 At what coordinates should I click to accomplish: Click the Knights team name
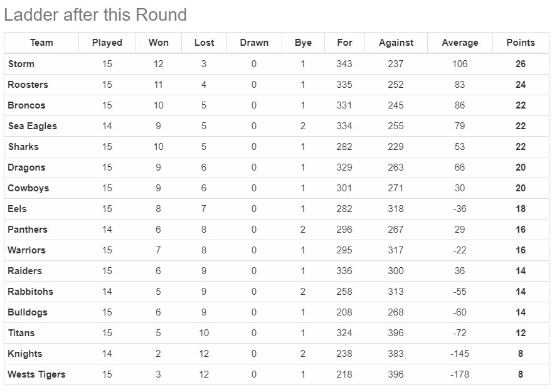point(25,354)
